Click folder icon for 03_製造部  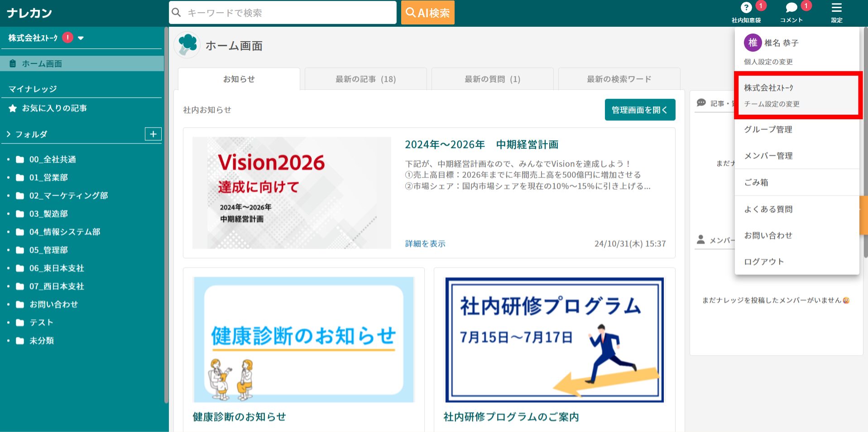pos(20,214)
